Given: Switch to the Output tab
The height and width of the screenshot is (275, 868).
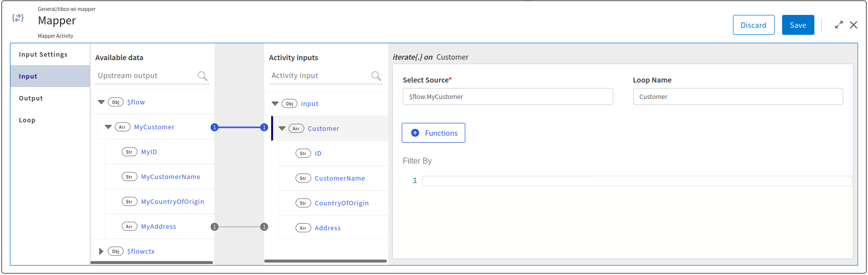Looking at the screenshot, I should click(31, 98).
